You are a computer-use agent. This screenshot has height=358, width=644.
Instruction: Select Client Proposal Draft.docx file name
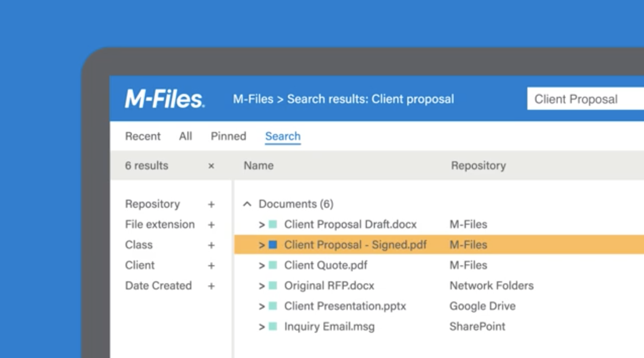point(350,224)
